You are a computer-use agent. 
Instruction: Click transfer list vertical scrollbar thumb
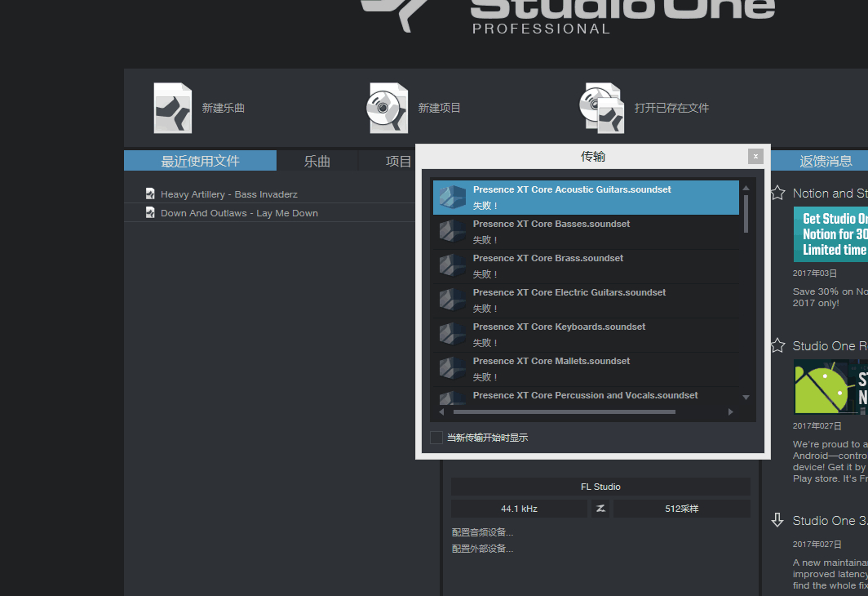point(746,214)
